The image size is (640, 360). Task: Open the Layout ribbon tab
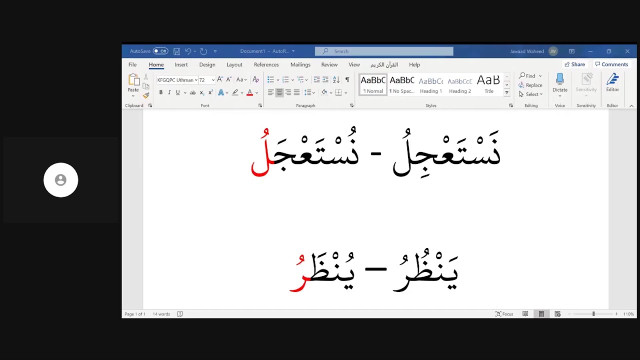pos(234,65)
